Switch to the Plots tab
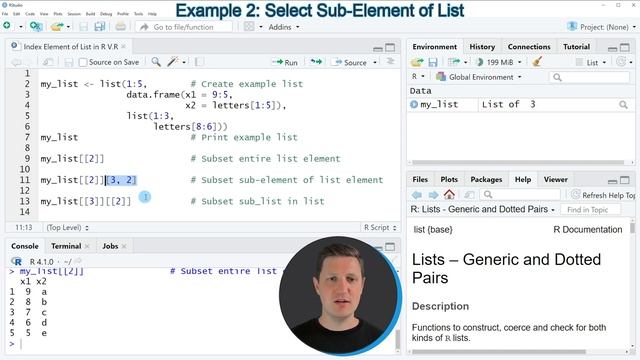Screen dimensions: 640x360 point(449,179)
